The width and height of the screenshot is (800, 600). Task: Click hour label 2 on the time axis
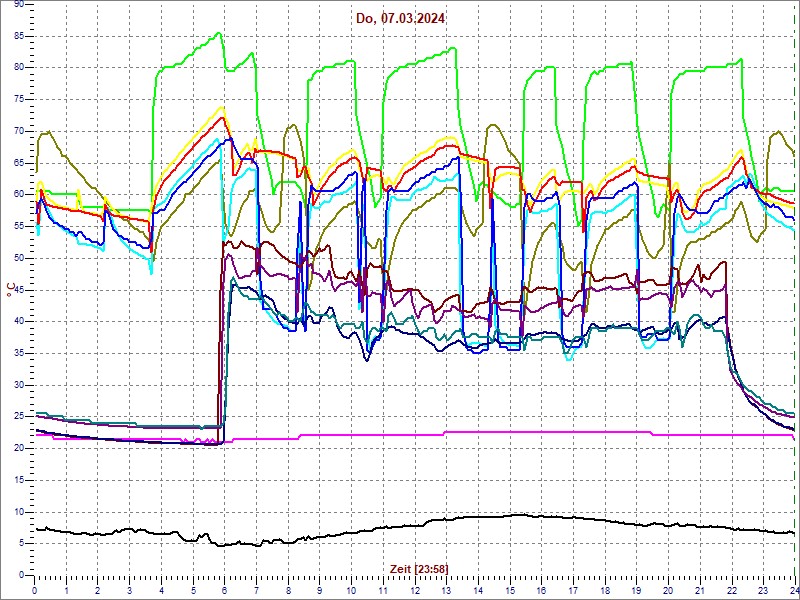pos(98,590)
